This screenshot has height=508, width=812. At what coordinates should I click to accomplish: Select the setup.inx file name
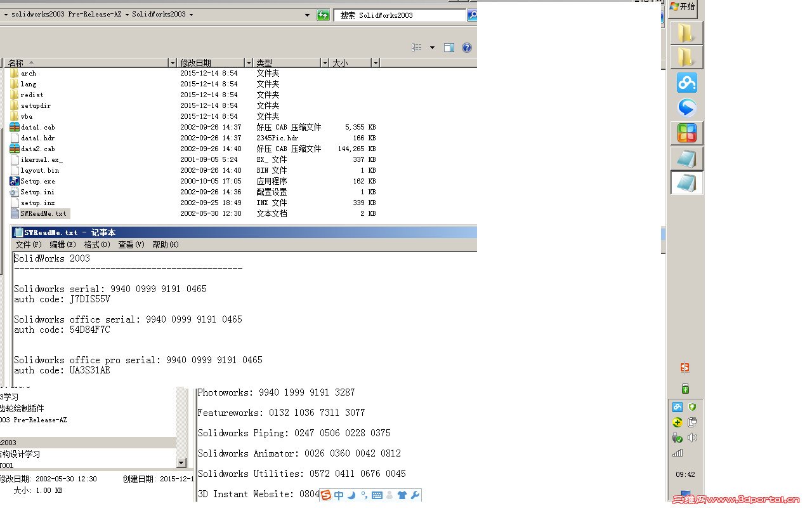[x=37, y=203]
